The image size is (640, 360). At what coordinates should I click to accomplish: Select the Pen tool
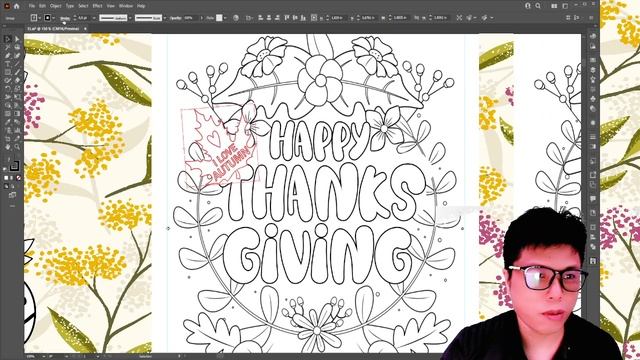pyautogui.click(x=7, y=56)
